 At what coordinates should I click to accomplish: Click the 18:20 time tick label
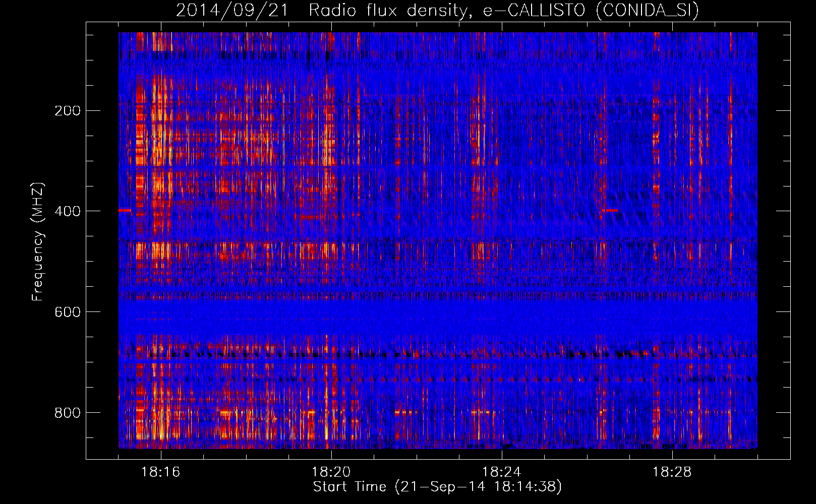click(331, 472)
